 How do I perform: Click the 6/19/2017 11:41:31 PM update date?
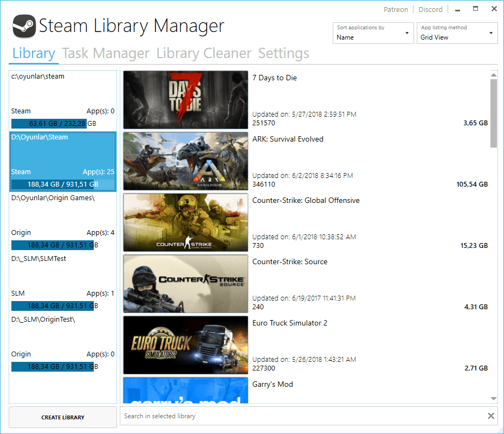(x=324, y=298)
